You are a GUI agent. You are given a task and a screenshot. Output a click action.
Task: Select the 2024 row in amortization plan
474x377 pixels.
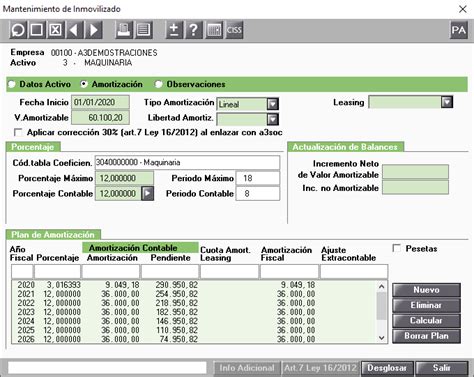tap(194, 321)
